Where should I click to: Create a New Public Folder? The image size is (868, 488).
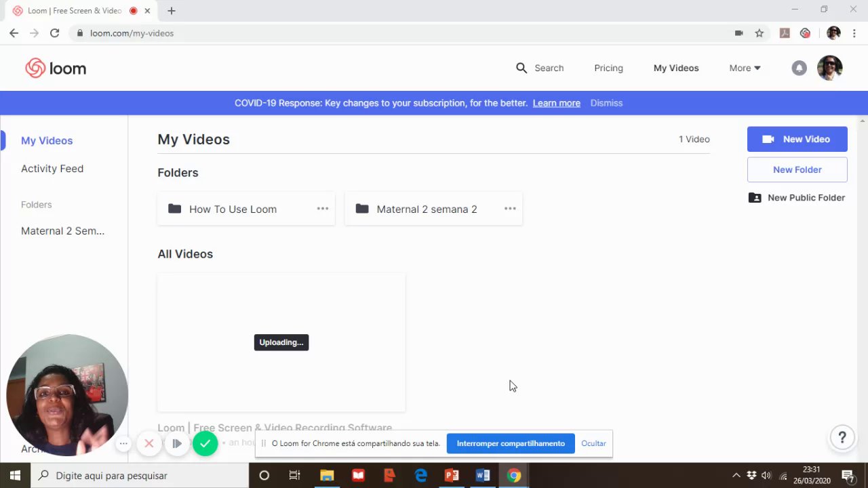coord(797,197)
